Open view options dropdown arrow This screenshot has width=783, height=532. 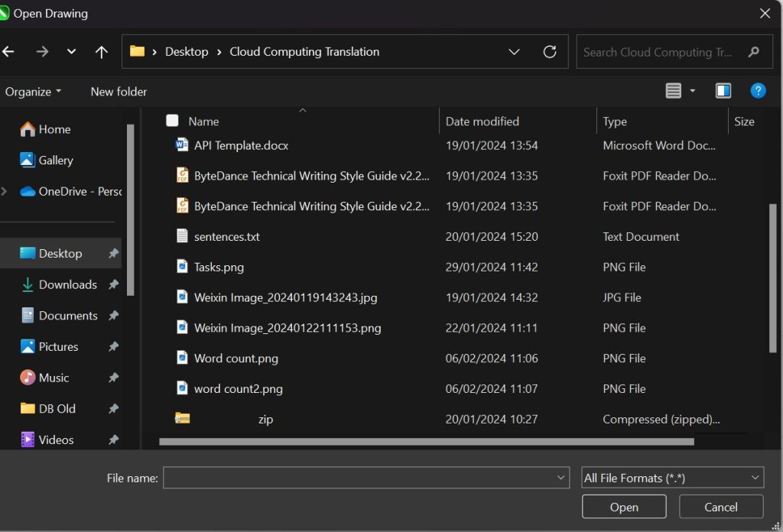click(x=692, y=91)
